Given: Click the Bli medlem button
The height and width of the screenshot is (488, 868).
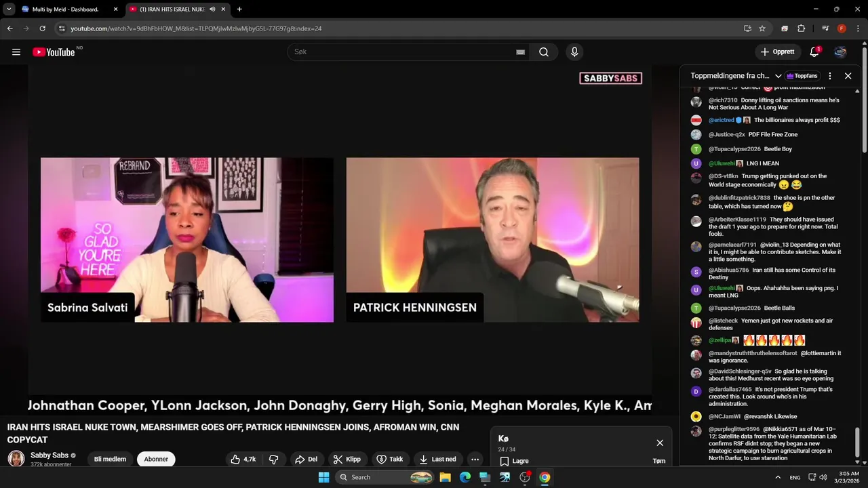Looking at the screenshot, I should click(x=110, y=459).
